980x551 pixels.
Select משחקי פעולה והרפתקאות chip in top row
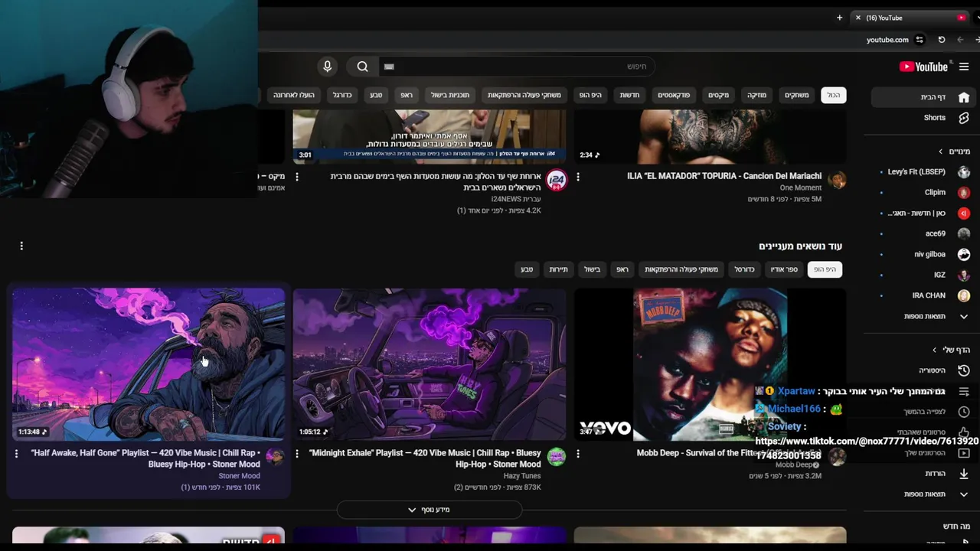point(524,95)
